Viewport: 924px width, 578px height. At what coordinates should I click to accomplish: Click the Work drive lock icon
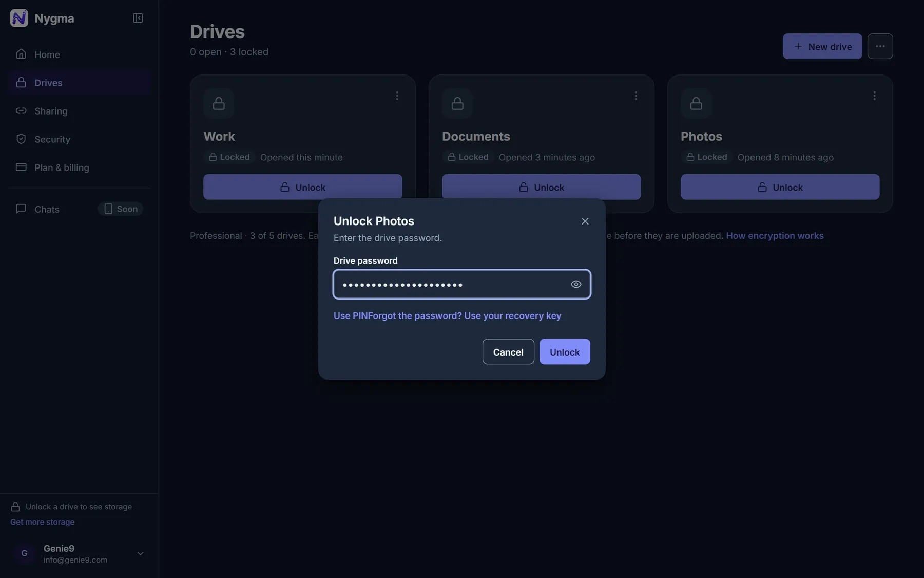(x=219, y=104)
